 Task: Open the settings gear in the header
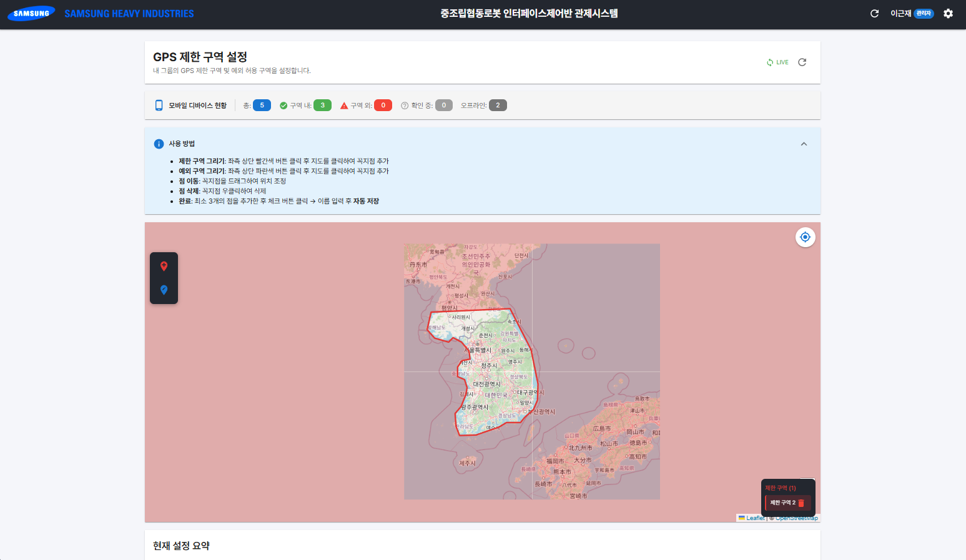point(948,14)
